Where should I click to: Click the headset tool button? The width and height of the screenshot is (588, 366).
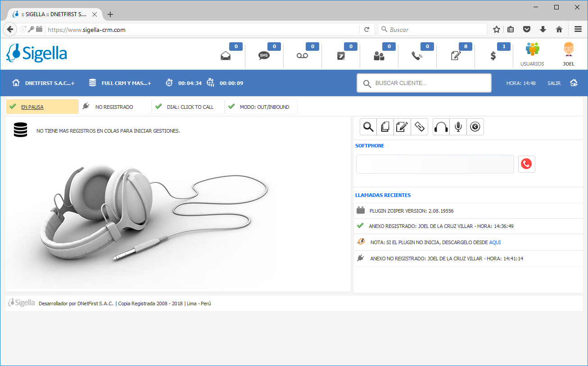point(441,127)
